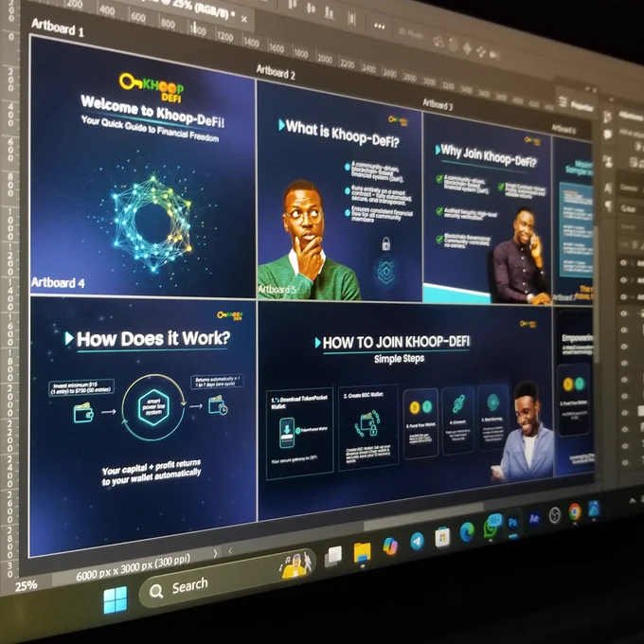Open the three-dots more align options
Image resolution: width=644 pixels, height=644 pixels.
pyautogui.click(x=379, y=27)
